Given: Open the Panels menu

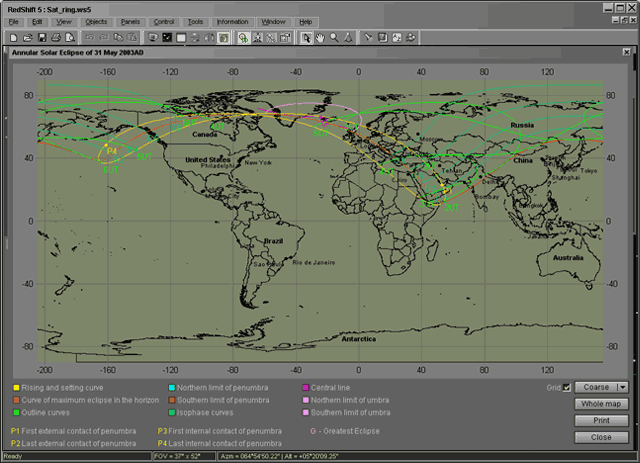Looking at the screenshot, I should pyautogui.click(x=130, y=21).
